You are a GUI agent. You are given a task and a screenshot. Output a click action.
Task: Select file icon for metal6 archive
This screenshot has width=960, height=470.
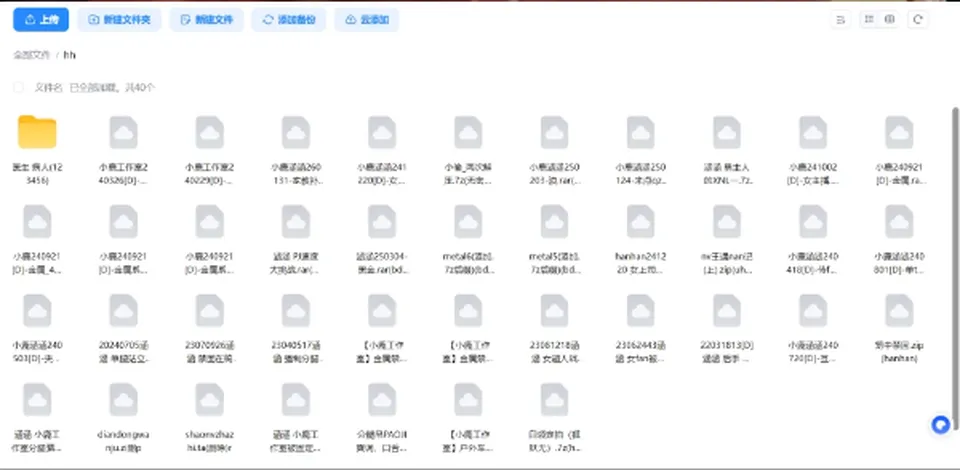[468, 222]
